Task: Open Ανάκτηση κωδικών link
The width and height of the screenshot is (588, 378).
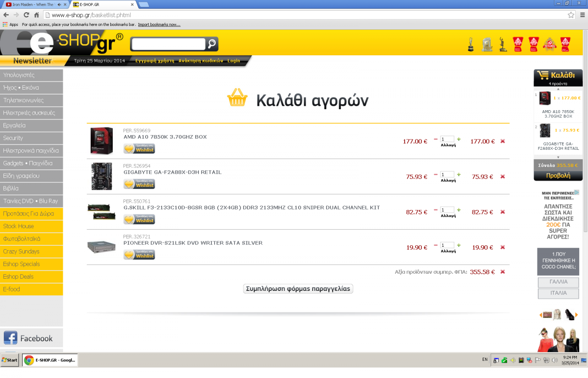Action: pos(200,61)
